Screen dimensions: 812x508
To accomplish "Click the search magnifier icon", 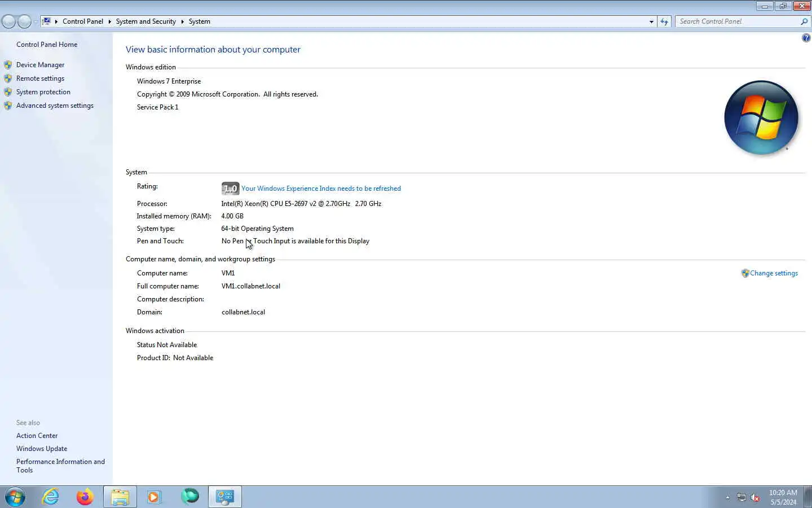I will click(x=804, y=21).
